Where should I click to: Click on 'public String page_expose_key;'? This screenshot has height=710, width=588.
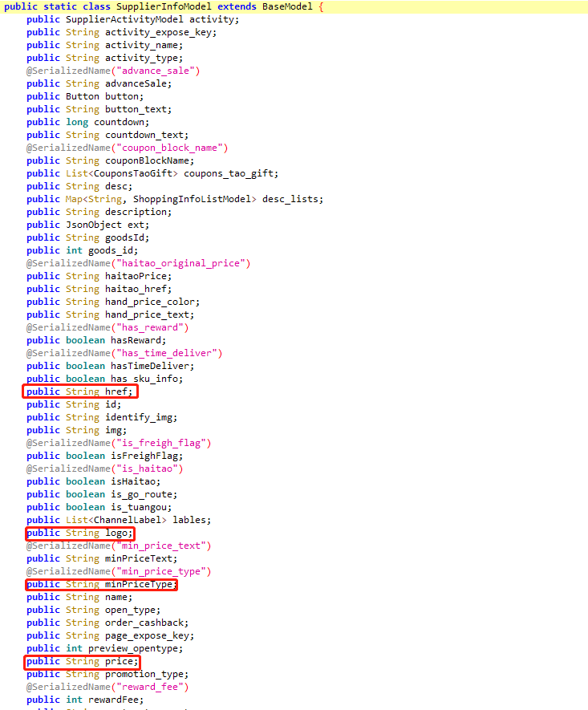[110, 635]
